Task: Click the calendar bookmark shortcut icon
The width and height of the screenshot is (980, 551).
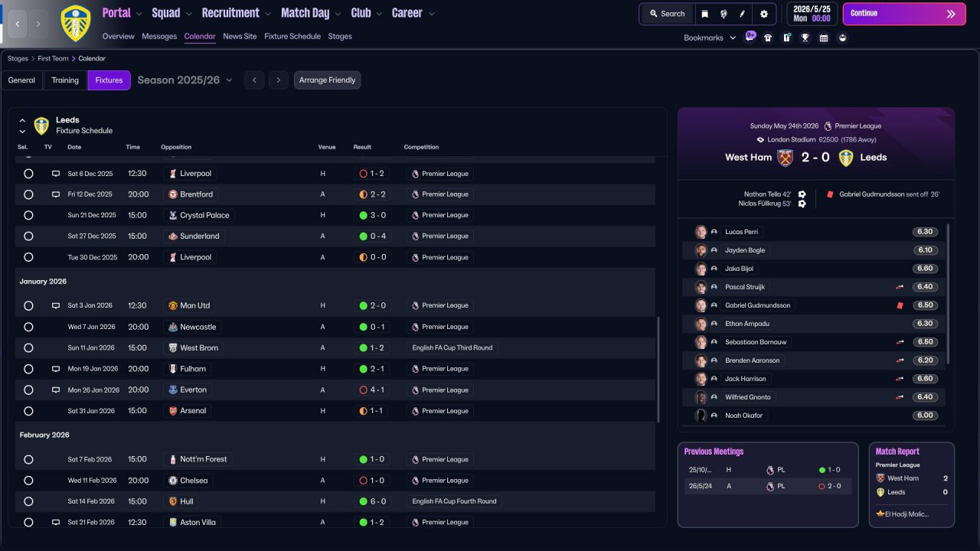Action: pos(824,37)
